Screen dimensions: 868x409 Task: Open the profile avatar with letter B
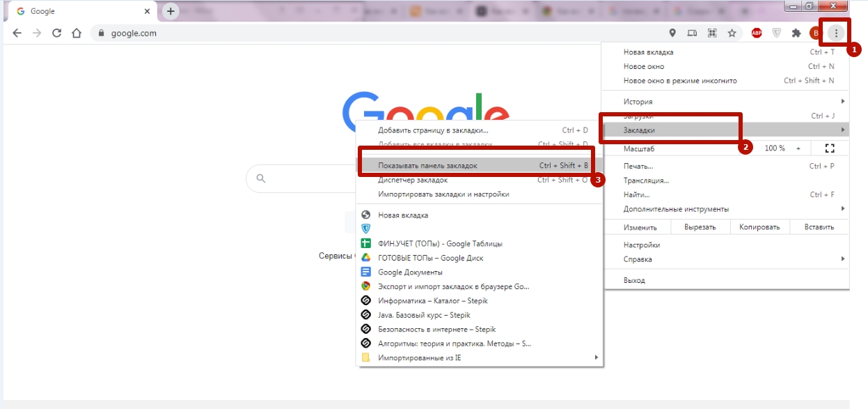tap(816, 33)
